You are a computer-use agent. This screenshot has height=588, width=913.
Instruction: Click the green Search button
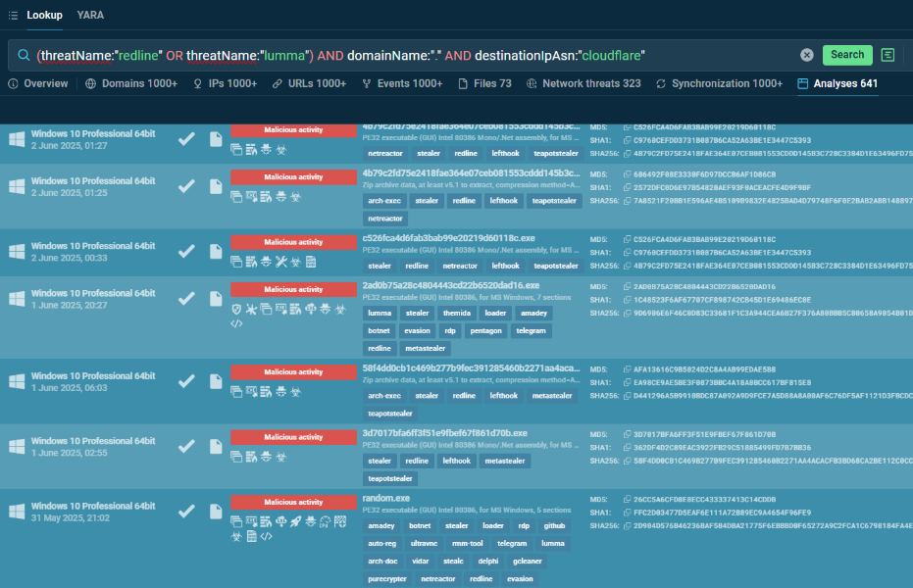847,55
